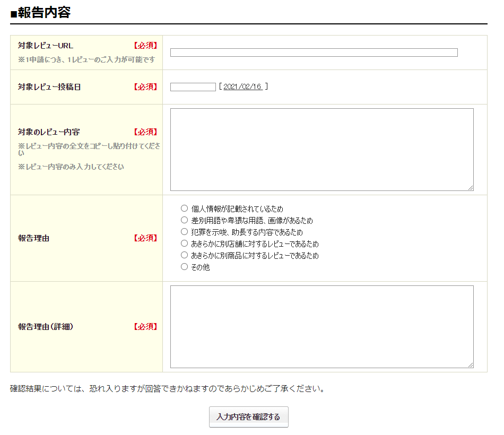Select the その他 radio button
Image resolution: width=504 pixels, height=435 pixels.
point(185,267)
